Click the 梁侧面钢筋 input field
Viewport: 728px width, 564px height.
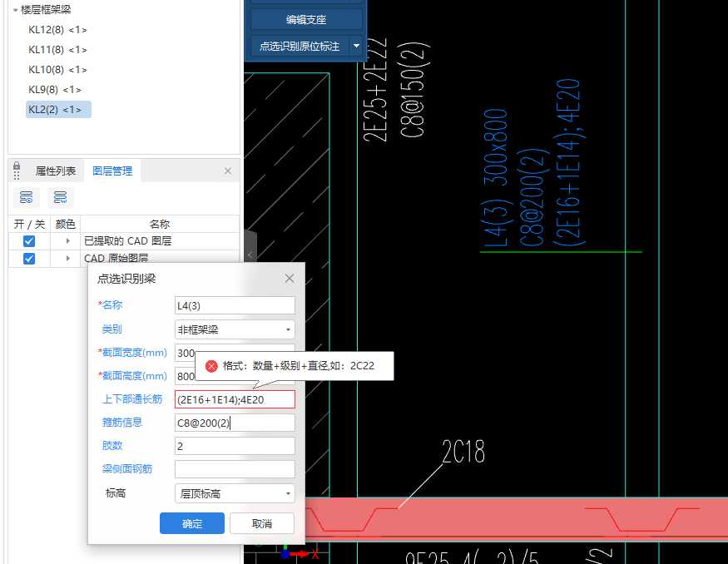coord(234,468)
